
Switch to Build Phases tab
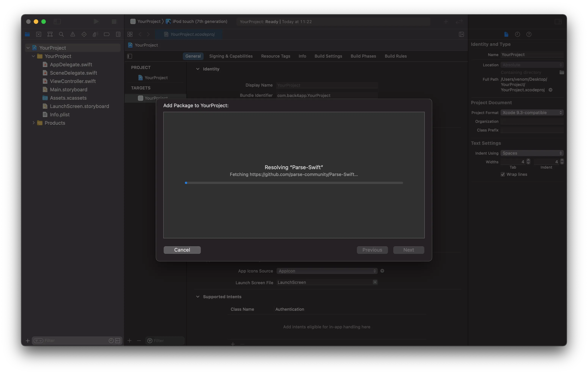click(x=363, y=56)
